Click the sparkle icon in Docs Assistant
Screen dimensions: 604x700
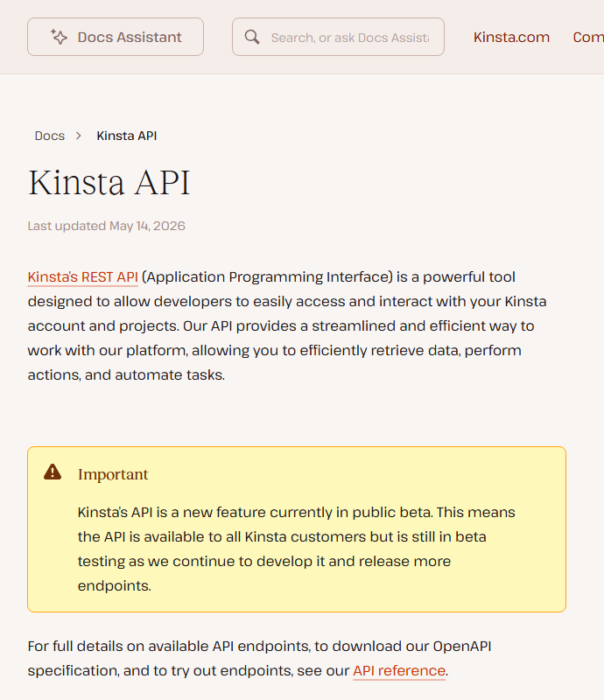tap(59, 37)
